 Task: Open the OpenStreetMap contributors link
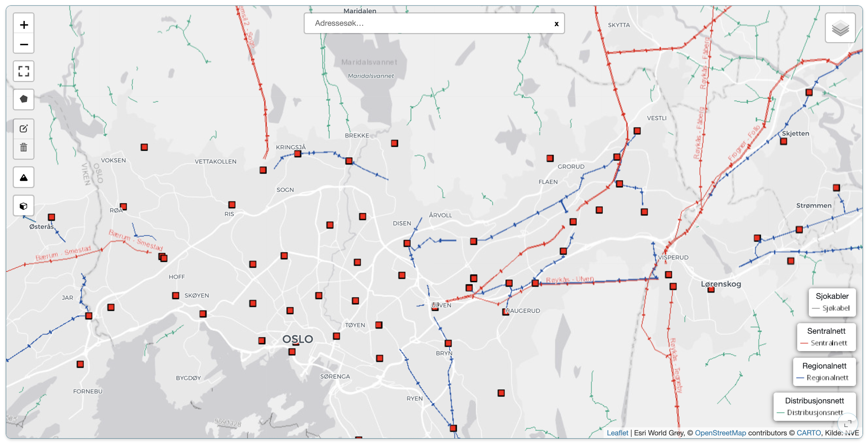point(720,433)
